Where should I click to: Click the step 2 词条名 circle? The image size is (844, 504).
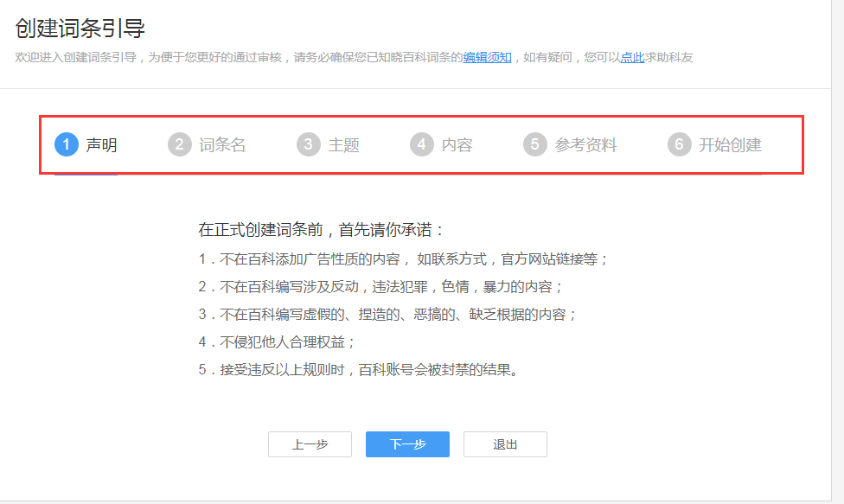coord(180,144)
